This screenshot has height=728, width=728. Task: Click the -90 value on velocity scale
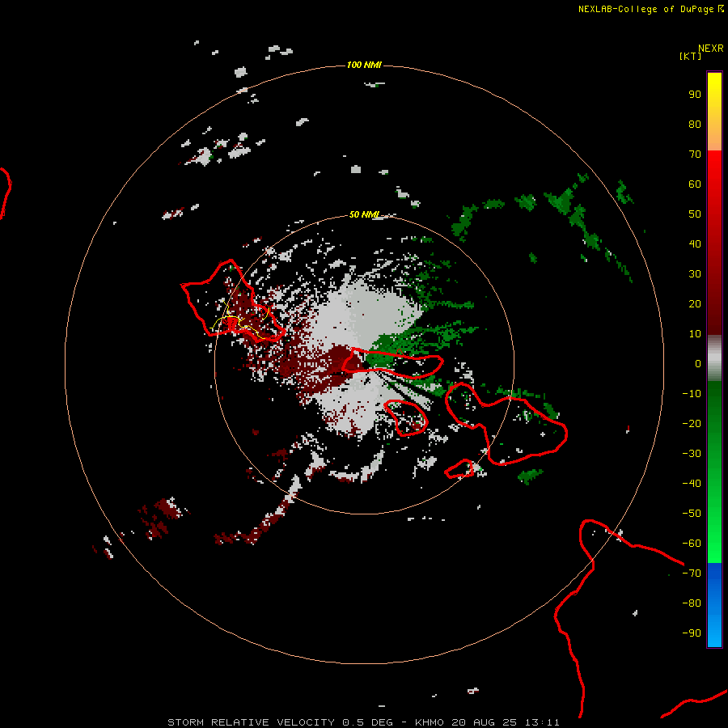tap(692, 633)
